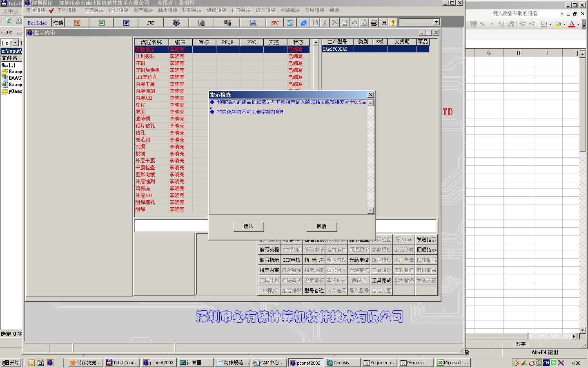Click the printer toolbar icon
The height and width of the screenshot is (368, 588).
pyautogui.click(x=374, y=23)
